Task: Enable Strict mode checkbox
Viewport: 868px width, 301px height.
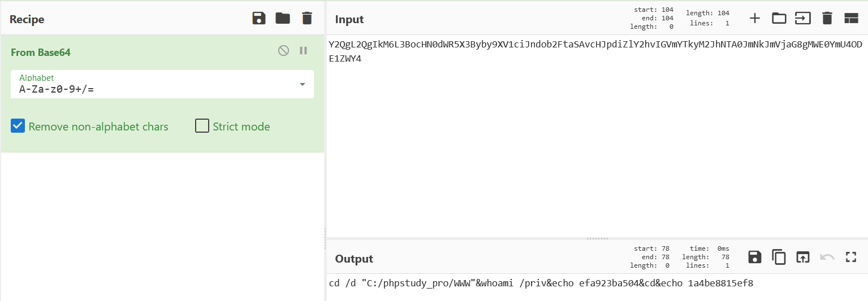Action: tap(202, 126)
